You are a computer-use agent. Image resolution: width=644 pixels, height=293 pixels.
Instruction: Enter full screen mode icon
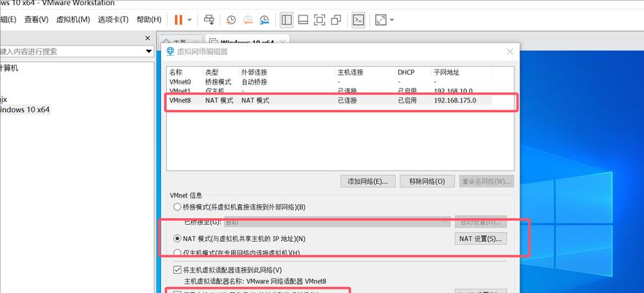(320, 20)
